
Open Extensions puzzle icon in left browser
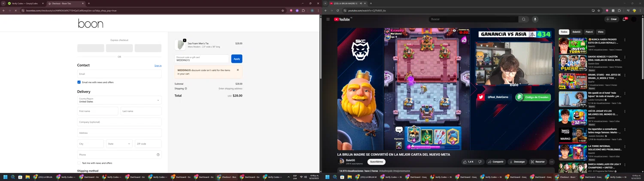point(303,10)
